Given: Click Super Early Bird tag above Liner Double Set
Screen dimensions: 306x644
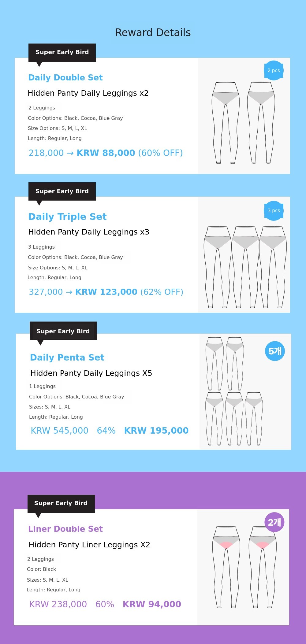Looking at the screenshot, I should click(x=61, y=503).
